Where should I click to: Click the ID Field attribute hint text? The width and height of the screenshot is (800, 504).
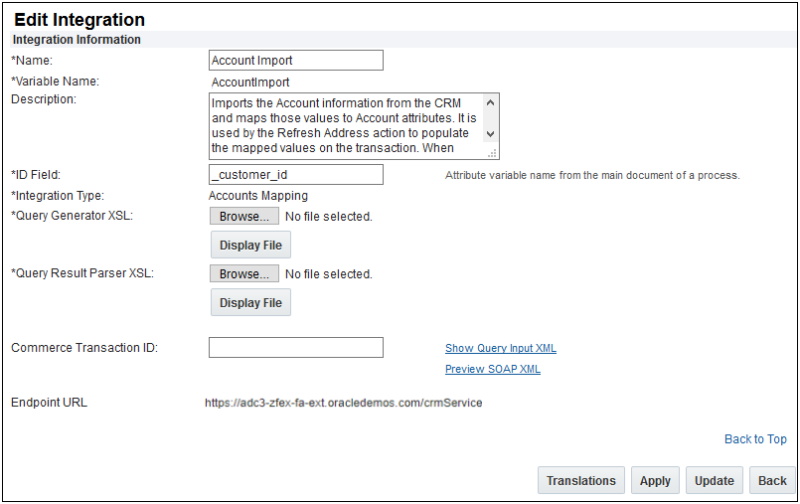click(592, 175)
